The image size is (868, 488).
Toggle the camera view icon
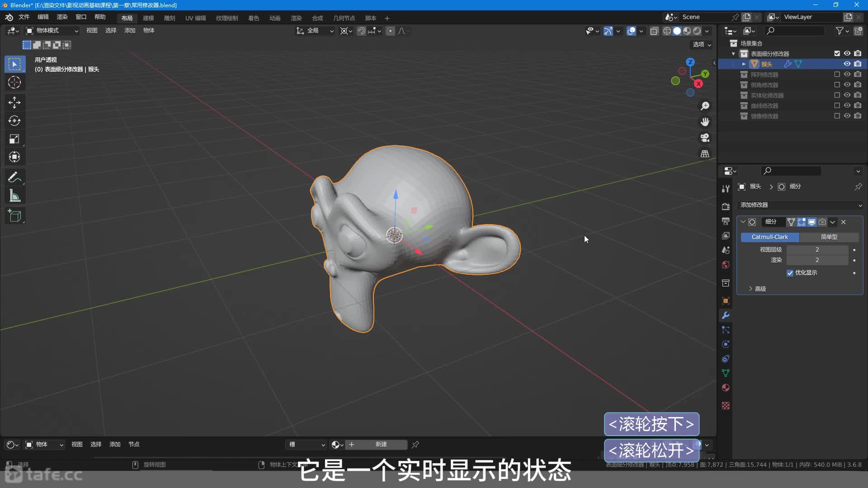(x=705, y=138)
